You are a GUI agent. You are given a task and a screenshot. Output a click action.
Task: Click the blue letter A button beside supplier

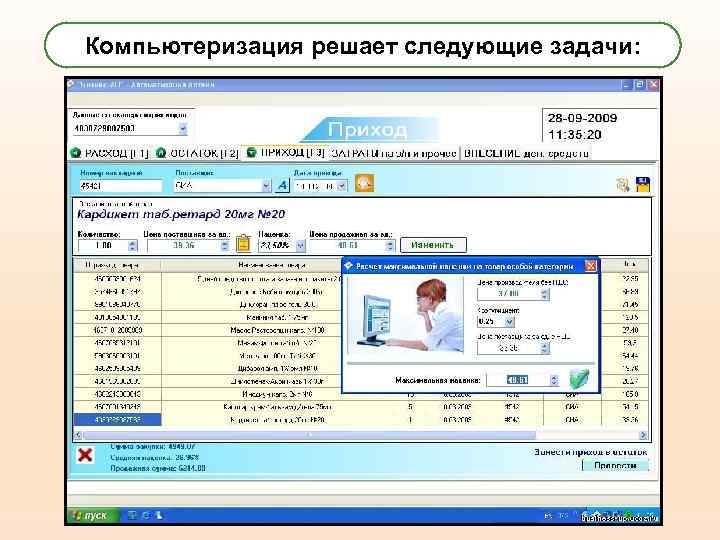[282, 186]
